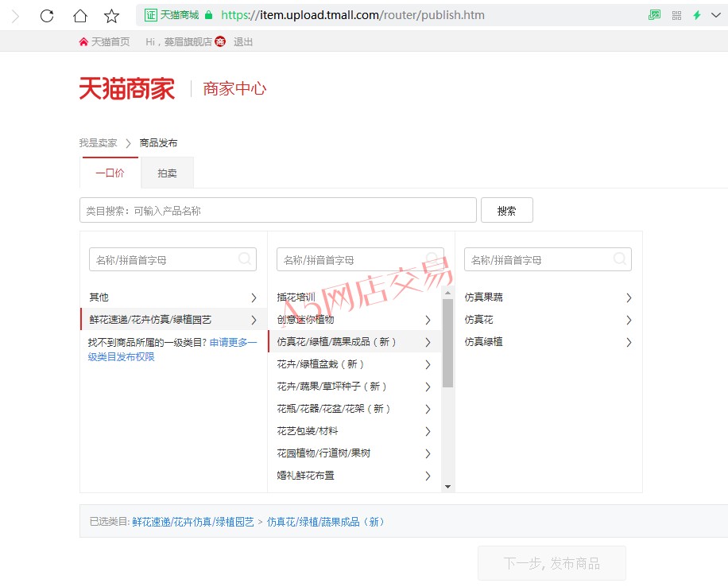Expand chevron beside 婚礼鲜花布置

click(428, 476)
